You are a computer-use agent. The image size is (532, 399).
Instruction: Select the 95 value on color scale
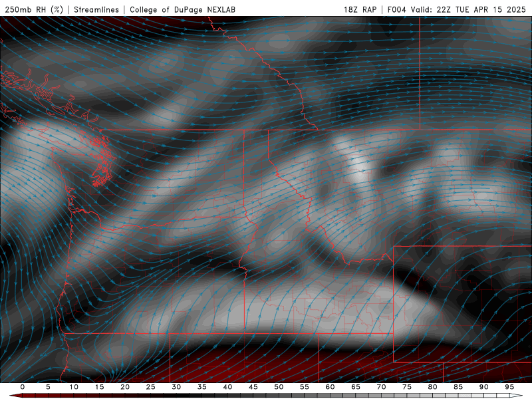click(509, 387)
